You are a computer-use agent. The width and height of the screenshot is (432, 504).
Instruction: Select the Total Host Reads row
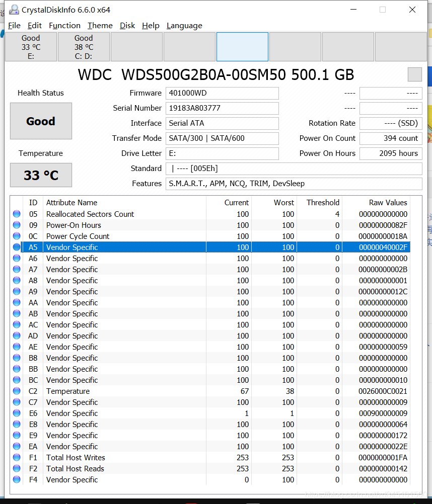pos(210,469)
